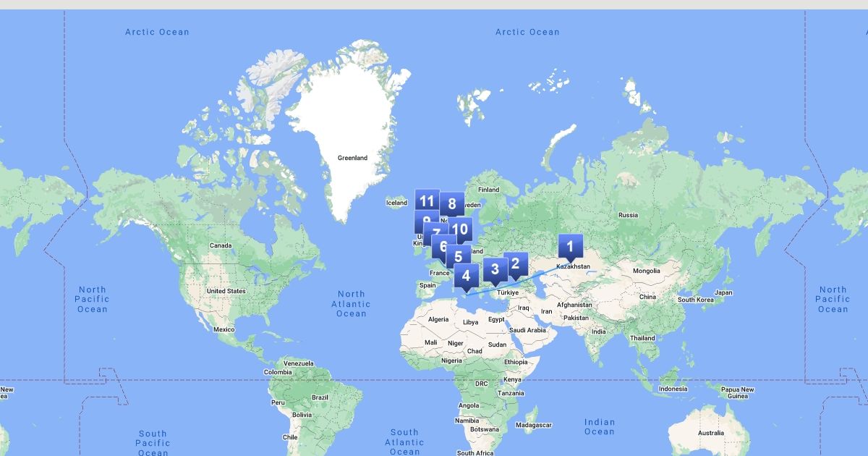Click the Afghanistan label

pyautogui.click(x=575, y=305)
